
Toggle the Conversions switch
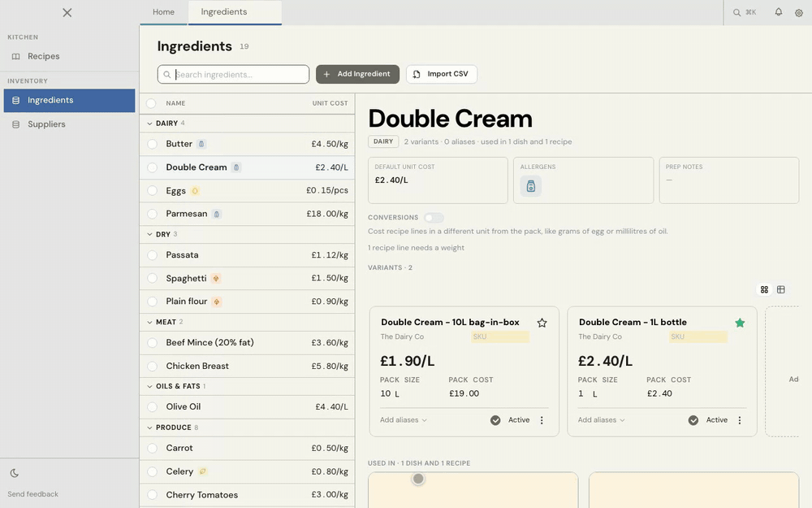434,218
